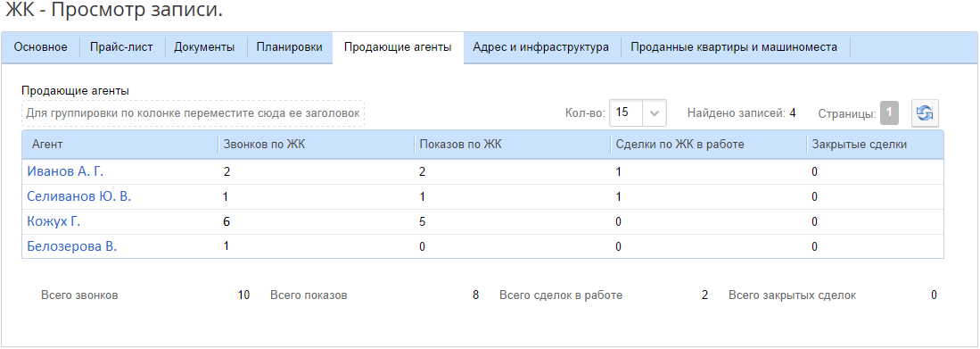
Task: Open the Планировки tab
Action: pyautogui.click(x=290, y=47)
